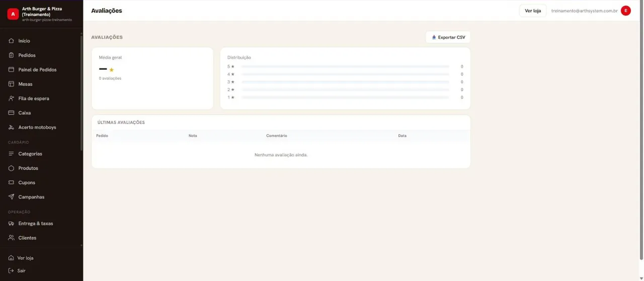Image resolution: width=644 pixels, height=281 pixels.
Task: Click the Campanhas paper plane icon
Action: coord(11,197)
